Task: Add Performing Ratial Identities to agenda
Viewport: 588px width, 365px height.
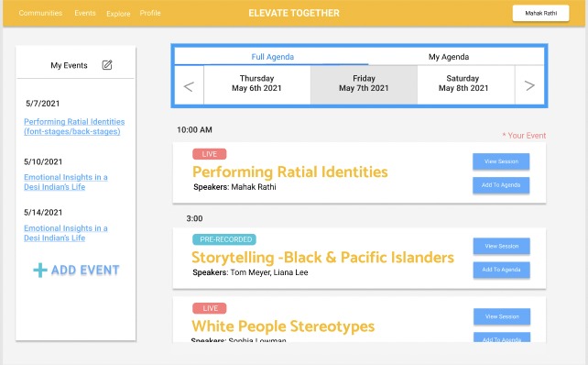Action: [x=501, y=185]
